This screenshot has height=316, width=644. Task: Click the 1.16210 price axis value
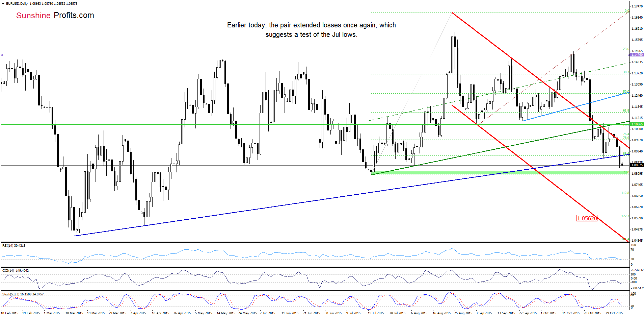coord(637,29)
